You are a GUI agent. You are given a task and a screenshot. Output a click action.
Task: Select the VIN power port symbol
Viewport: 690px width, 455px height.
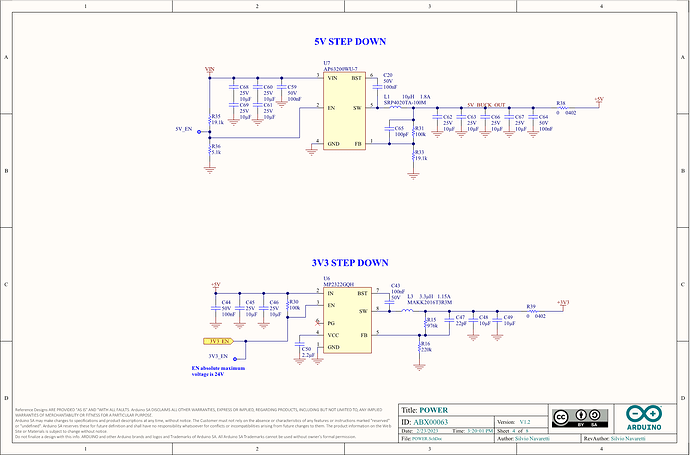point(209,70)
